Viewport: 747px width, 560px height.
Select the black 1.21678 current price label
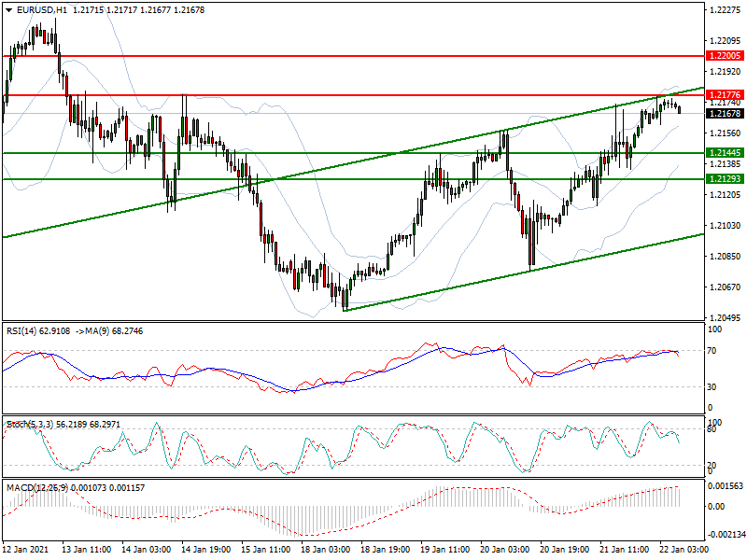point(726,113)
